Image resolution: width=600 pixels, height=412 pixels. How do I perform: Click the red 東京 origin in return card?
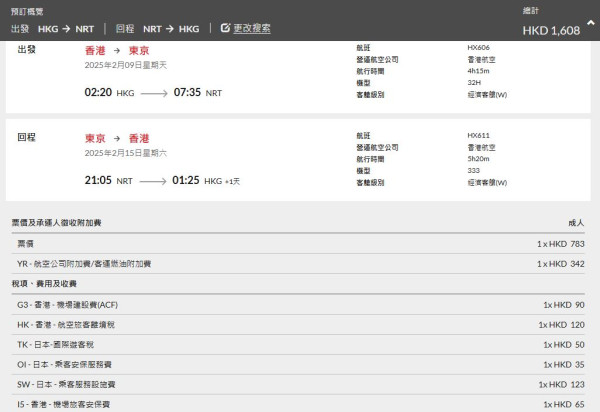tap(95, 138)
